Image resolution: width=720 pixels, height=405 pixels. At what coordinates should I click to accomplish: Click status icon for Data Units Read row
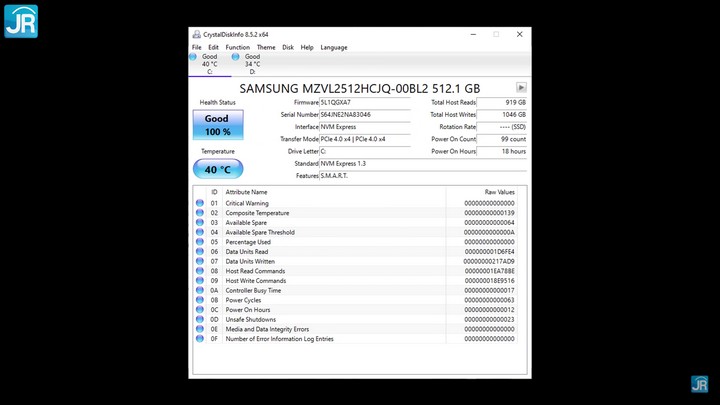point(200,251)
